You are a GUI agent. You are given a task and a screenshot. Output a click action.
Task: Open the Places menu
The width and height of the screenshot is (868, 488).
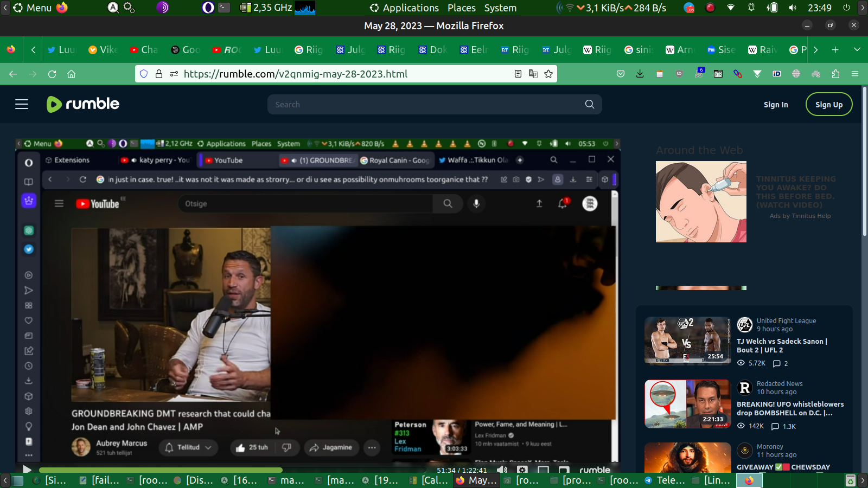462,8
